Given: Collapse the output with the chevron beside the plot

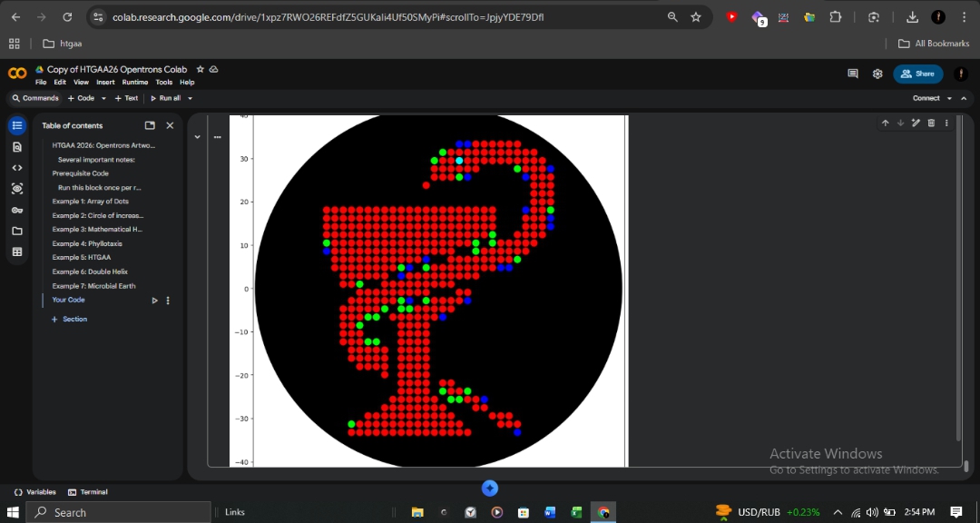Looking at the screenshot, I should click(x=197, y=135).
